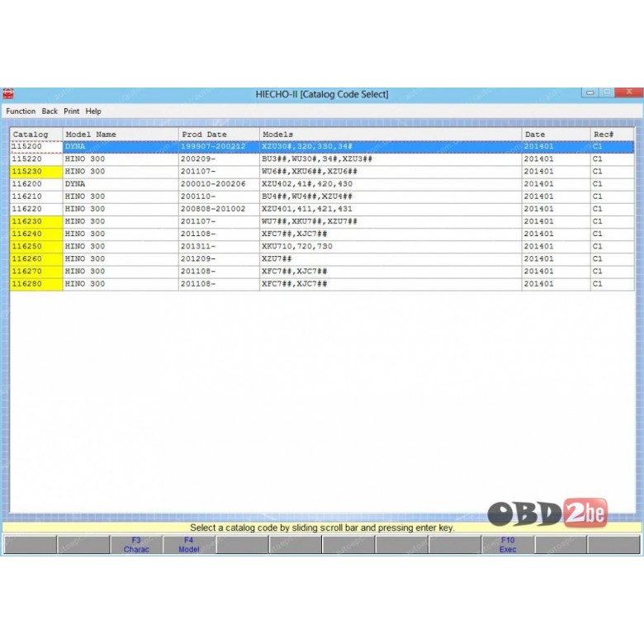Image resolution: width=644 pixels, height=644 pixels.
Task: Click the Catalog column header
Action: tap(36, 135)
